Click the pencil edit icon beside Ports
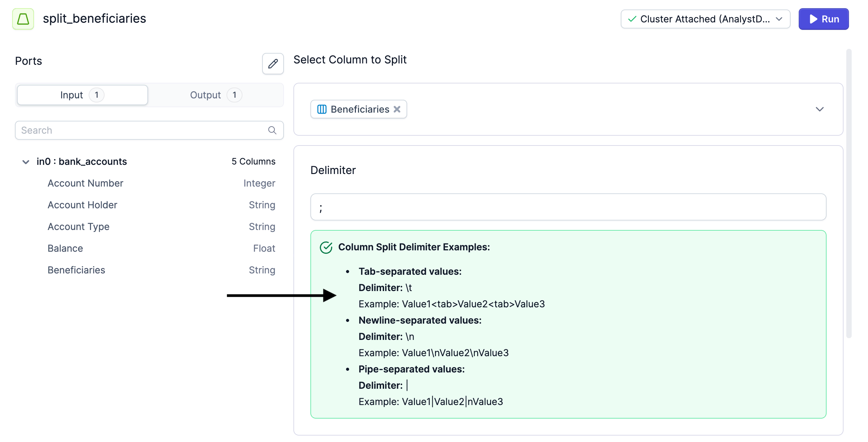Image resolution: width=868 pixels, height=442 pixels. coord(273,63)
